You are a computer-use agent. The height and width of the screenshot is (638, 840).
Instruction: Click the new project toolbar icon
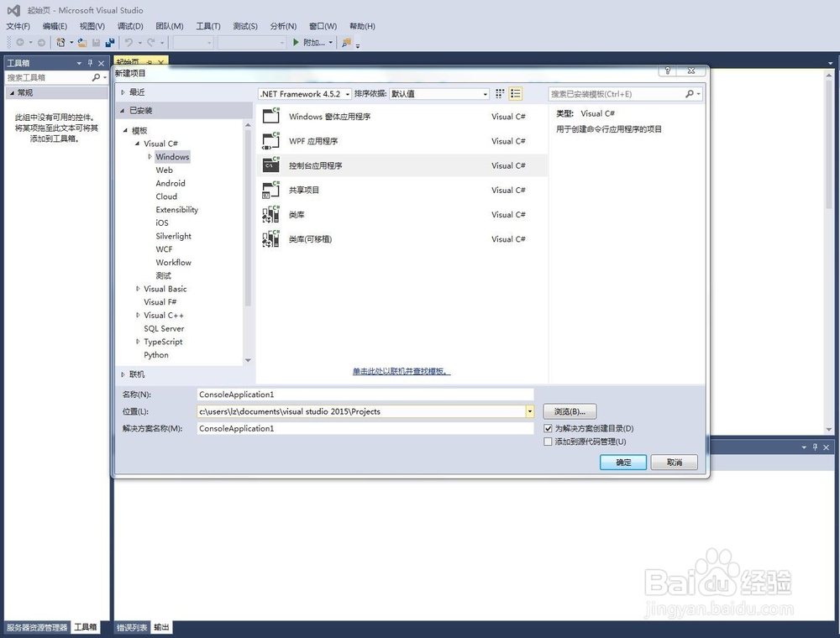60,42
